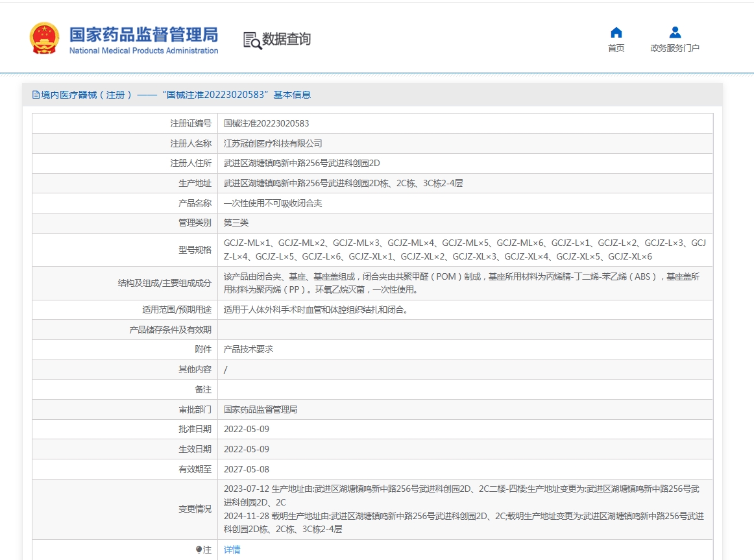The image size is (754, 560).
Task: Select registration number 国械注准20223020583 value
Action: coord(267,123)
